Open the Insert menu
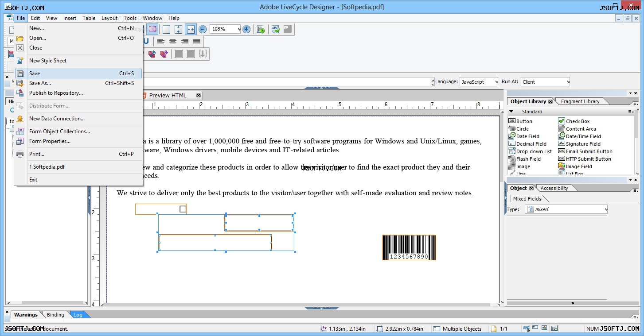 coord(70,18)
